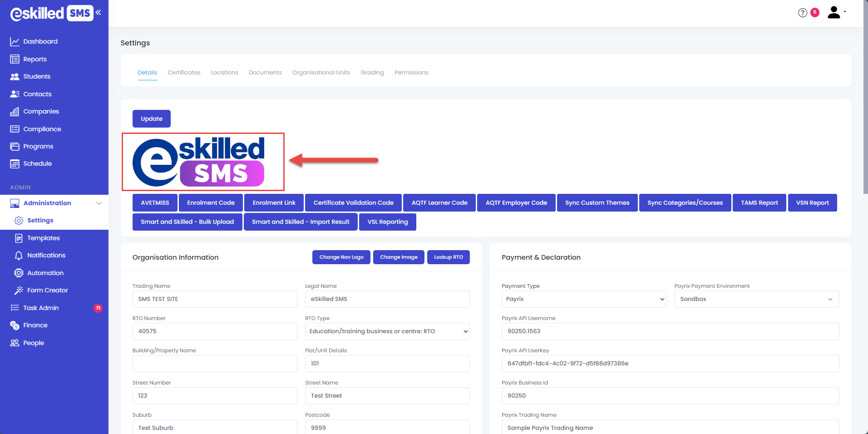Click the Notifications bell icon
868x434 pixels.
(19, 256)
